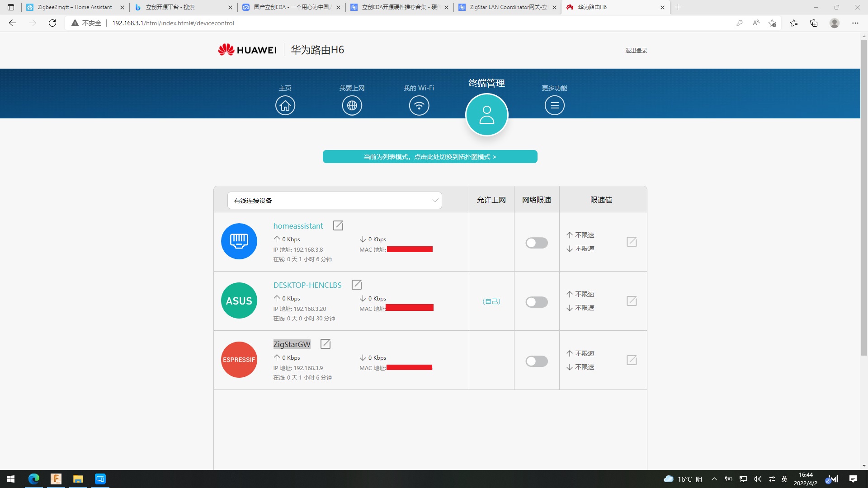This screenshot has height=488, width=868.
Task: Edit speed limit values for homeassistant
Action: coord(632,242)
